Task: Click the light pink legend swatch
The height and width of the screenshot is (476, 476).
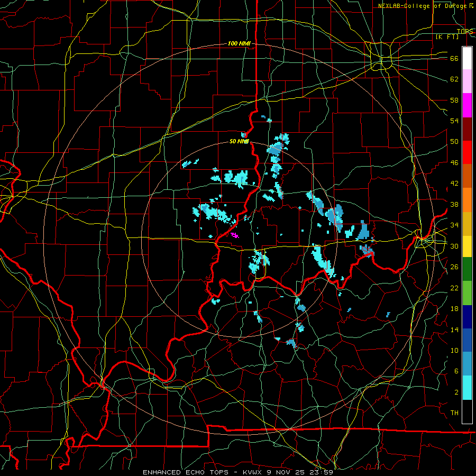Action: [467, 81]
